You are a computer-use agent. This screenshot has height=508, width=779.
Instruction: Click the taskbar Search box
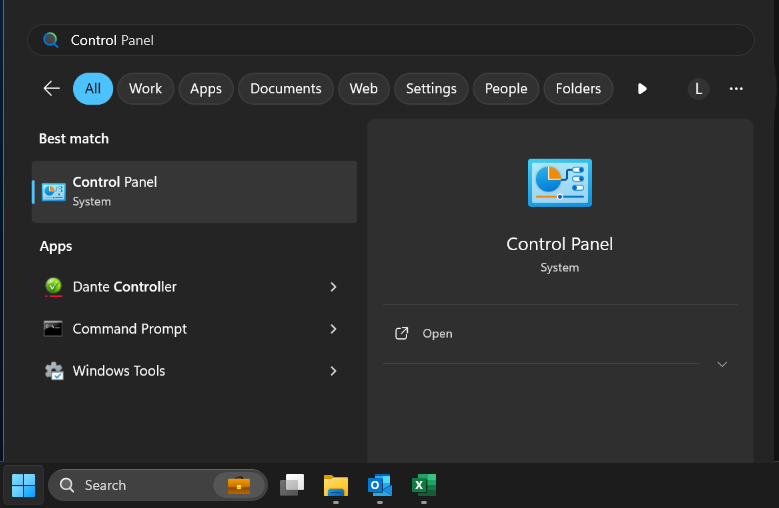point(158,485)
